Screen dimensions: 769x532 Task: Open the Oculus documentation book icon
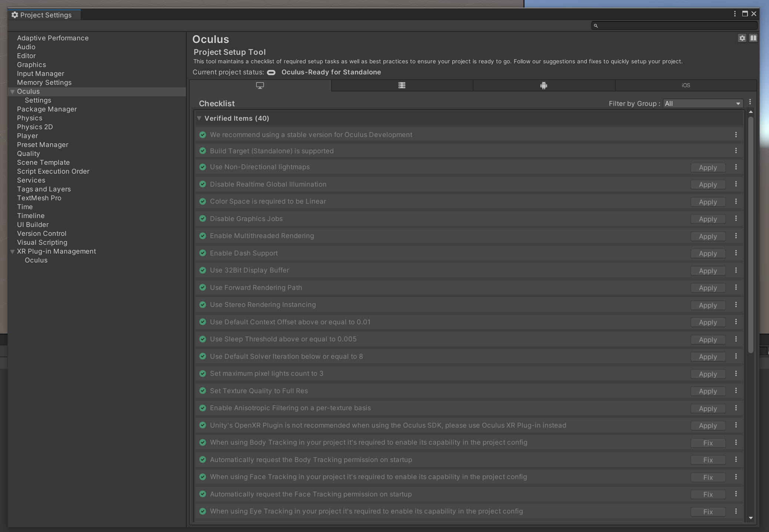(753, 38)
